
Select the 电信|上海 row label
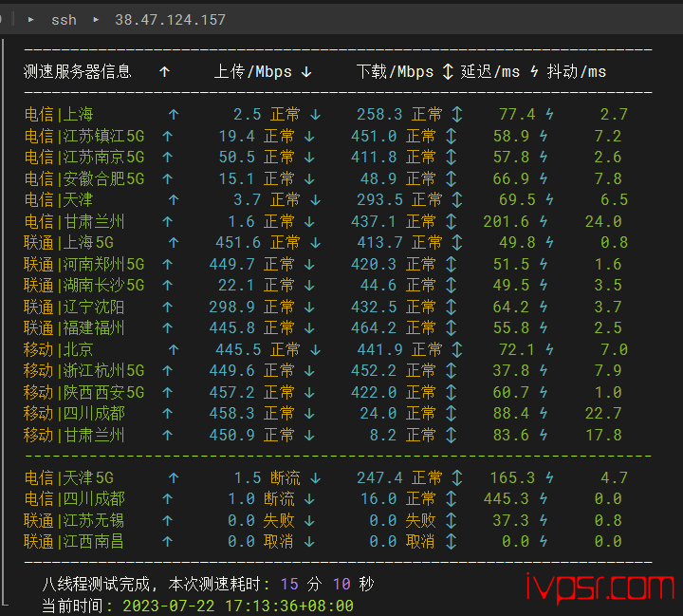[59, 114]
